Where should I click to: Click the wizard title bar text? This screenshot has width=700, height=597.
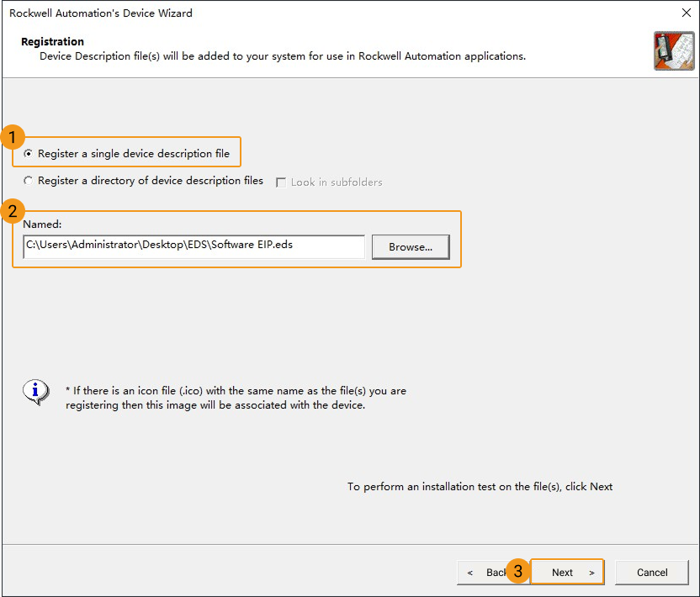pyautogui.click(x=101, y=13)
